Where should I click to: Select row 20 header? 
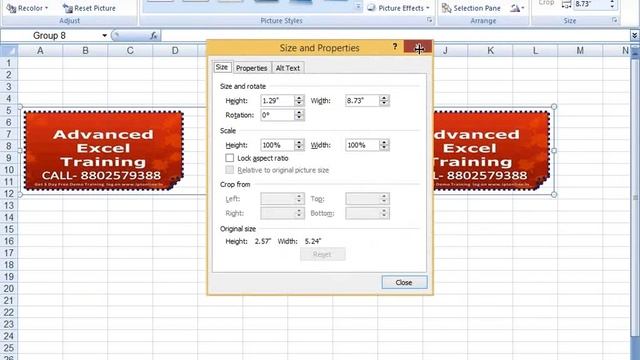[9, 289]
